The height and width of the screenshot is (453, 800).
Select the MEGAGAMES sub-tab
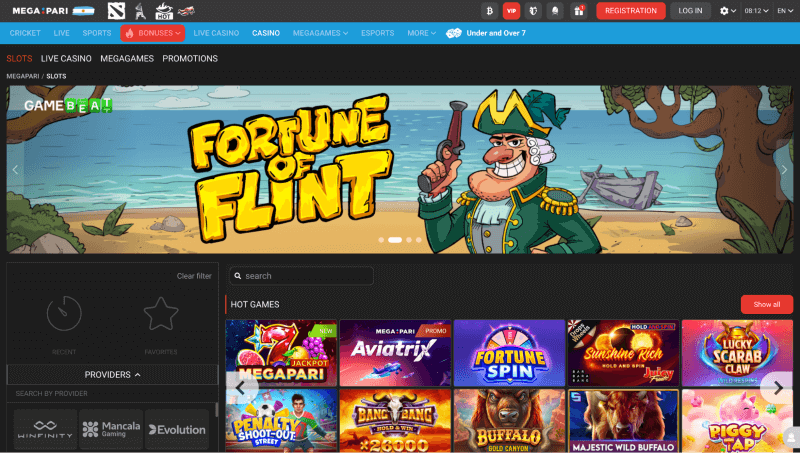point(127,59)
